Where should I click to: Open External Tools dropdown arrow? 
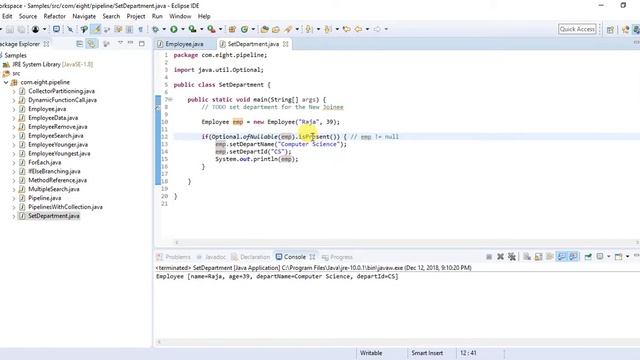point(220,29)
